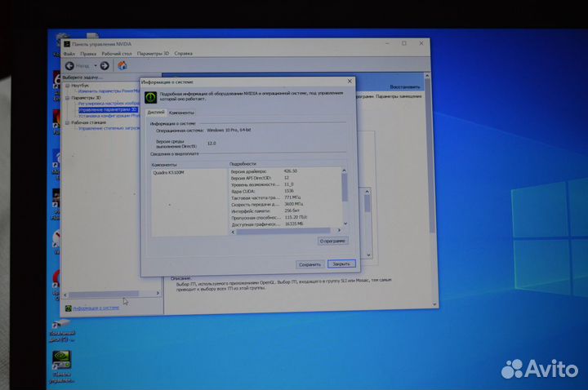This screenshot has width=588, height=390.
Task: Open the Локальный диск (D) desktop shortcut
Action: 61,330
